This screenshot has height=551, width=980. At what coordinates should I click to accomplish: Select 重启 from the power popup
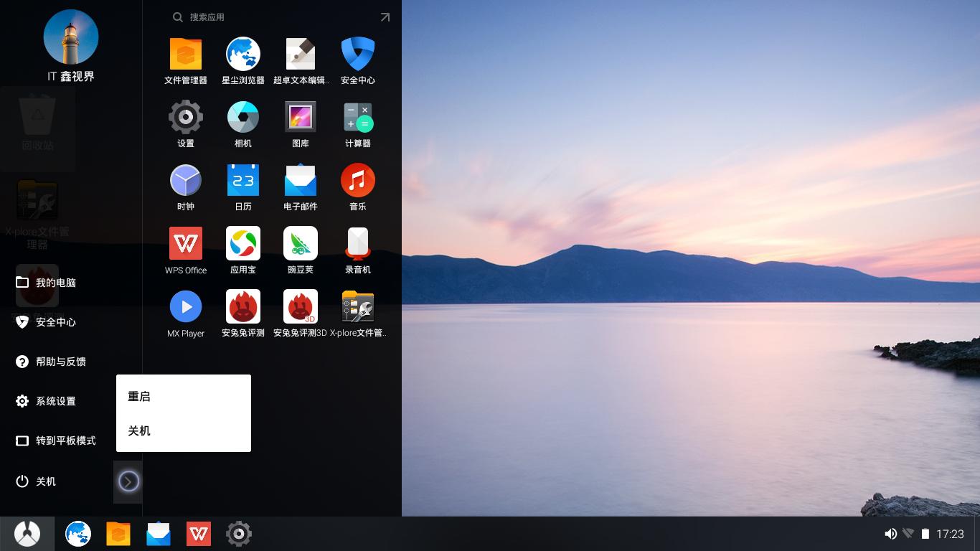pos(184,396)
